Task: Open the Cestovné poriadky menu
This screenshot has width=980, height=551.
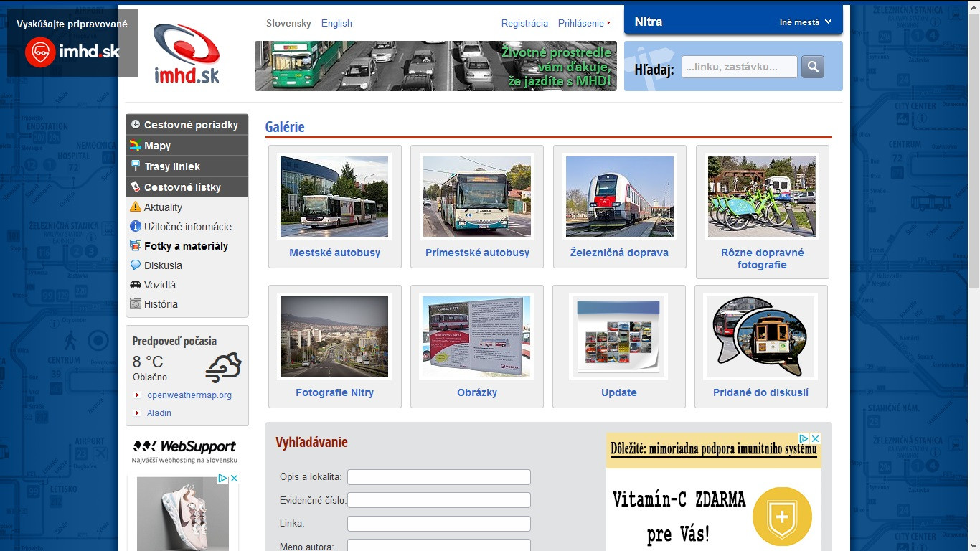Action: click(190, 125)
